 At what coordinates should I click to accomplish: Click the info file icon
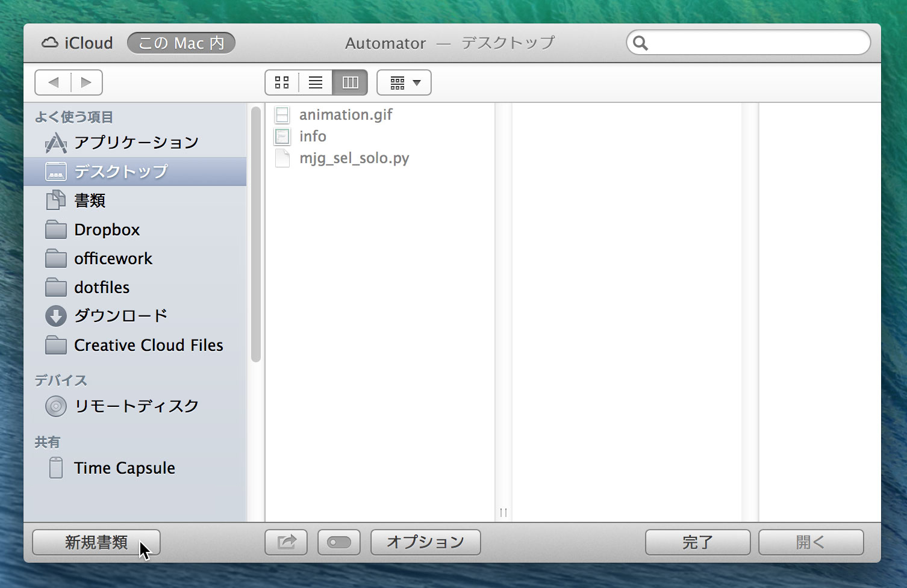click(x=282, y=136)
